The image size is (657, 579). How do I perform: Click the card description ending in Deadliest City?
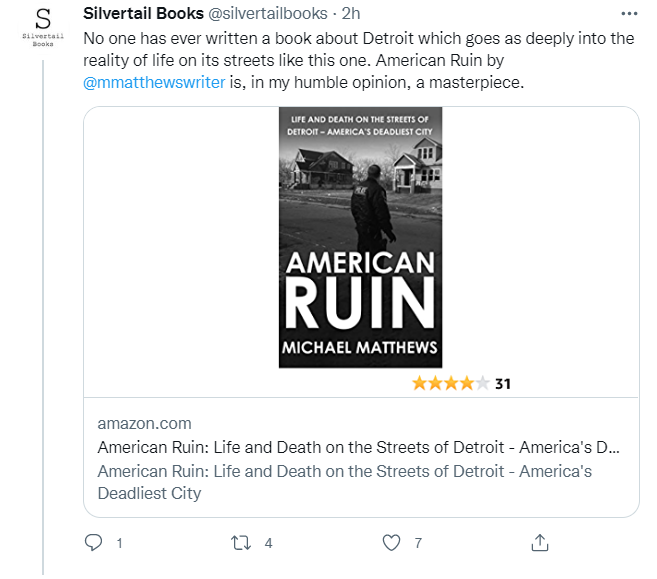point(344,481)
